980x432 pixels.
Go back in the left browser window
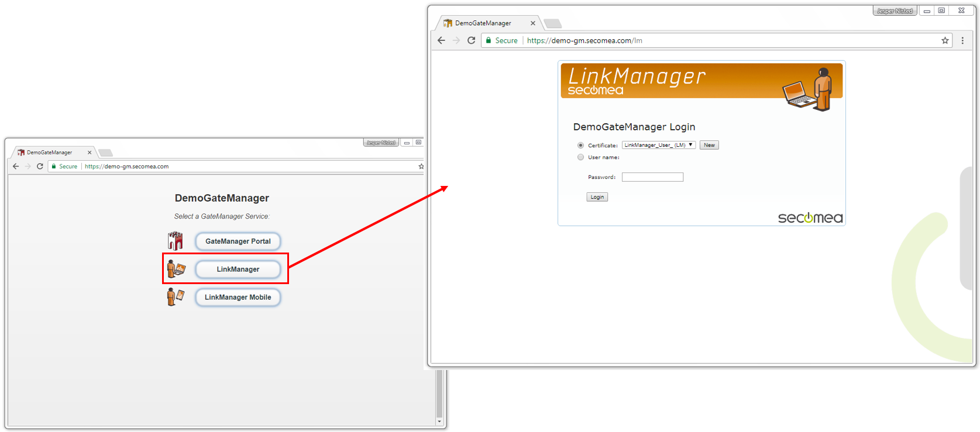pos(16,166)
